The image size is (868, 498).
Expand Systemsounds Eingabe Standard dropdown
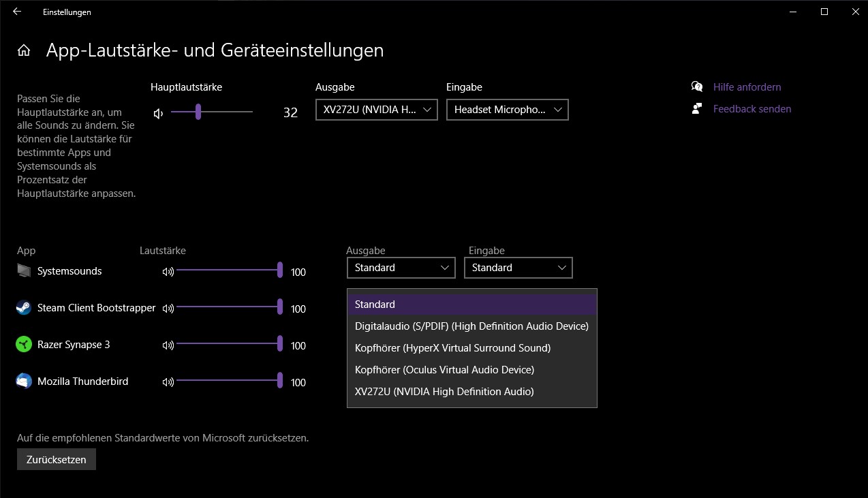518,268
